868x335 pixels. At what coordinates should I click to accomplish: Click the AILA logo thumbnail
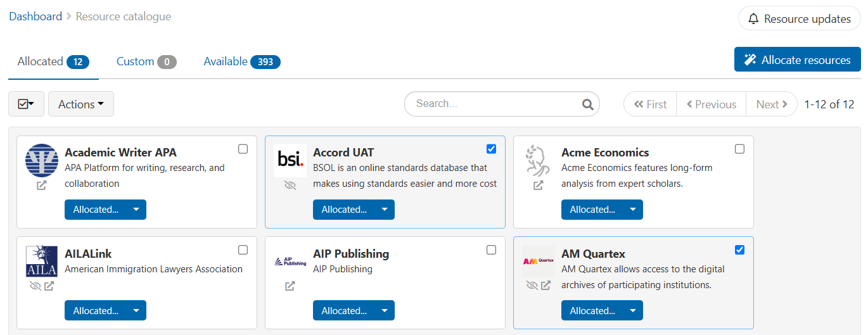tap(42, 262)
